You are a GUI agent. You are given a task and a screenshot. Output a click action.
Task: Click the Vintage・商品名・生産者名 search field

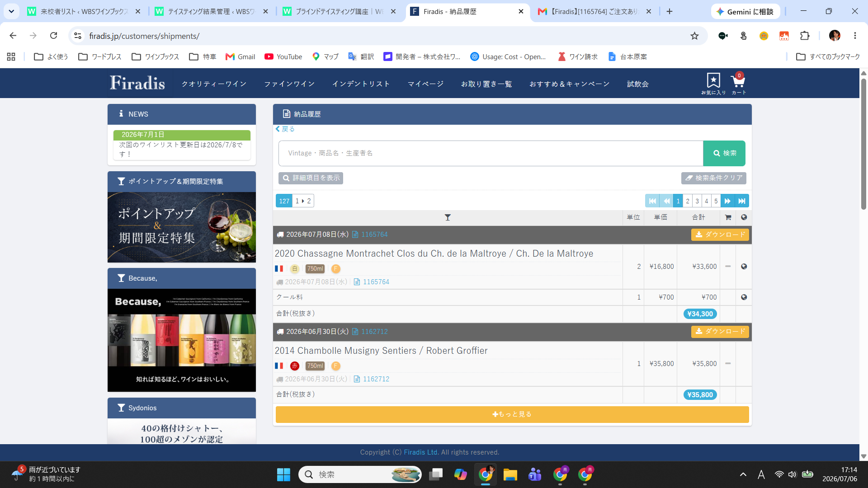[491, 153]
